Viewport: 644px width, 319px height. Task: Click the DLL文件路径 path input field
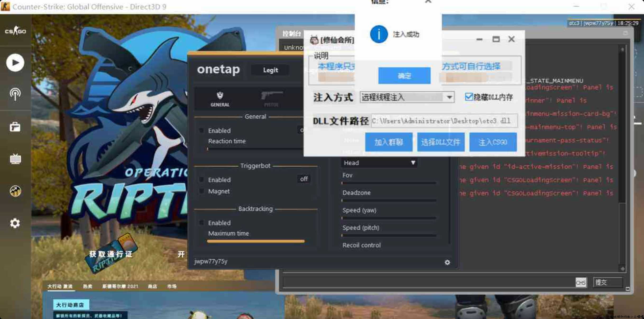[x=444, y=121]
